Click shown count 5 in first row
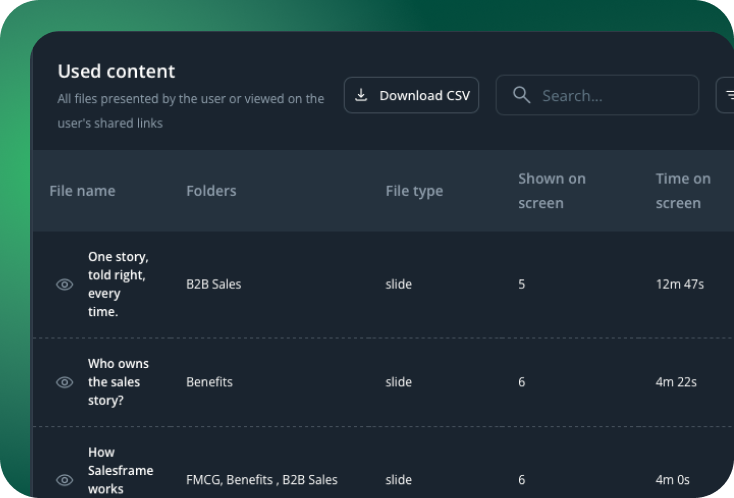This screenshot has height=498, width=734. 521,284
